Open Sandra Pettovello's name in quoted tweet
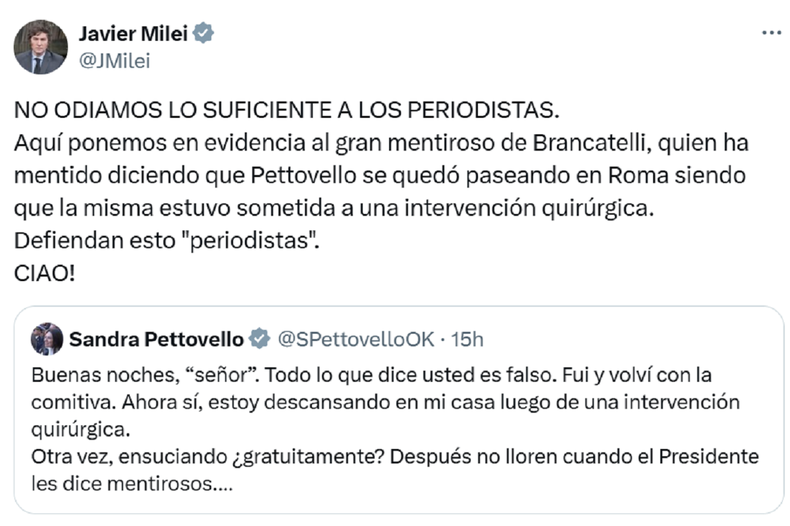The height and width of the screenshot is (526, 790). coord(155,339)
